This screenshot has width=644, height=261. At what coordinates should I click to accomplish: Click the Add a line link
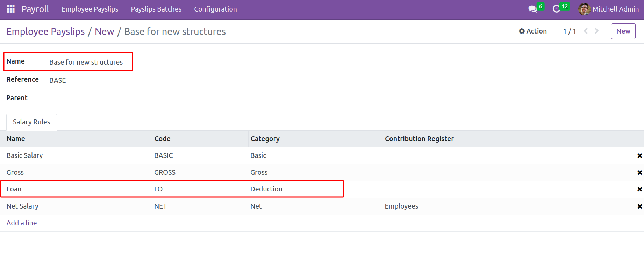click(x=22, y=223)
